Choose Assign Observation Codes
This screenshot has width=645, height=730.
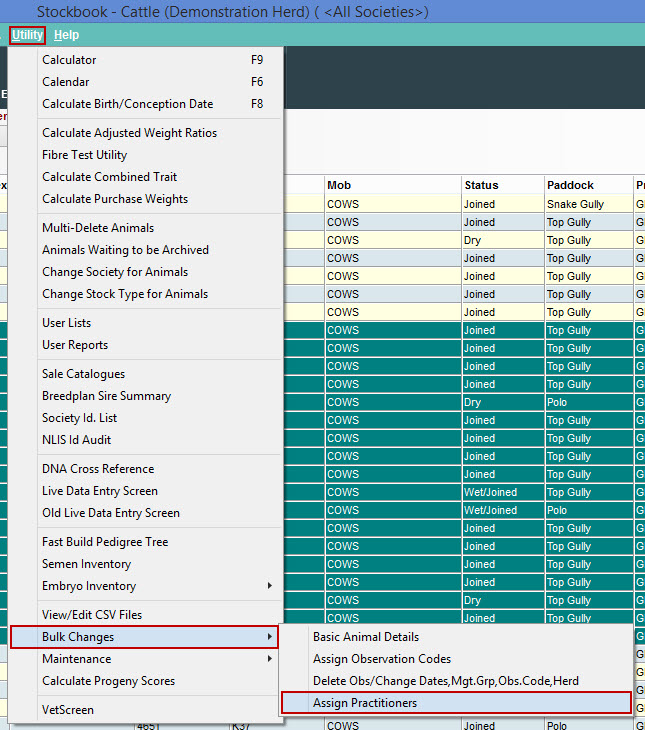[x=456, y=659]
